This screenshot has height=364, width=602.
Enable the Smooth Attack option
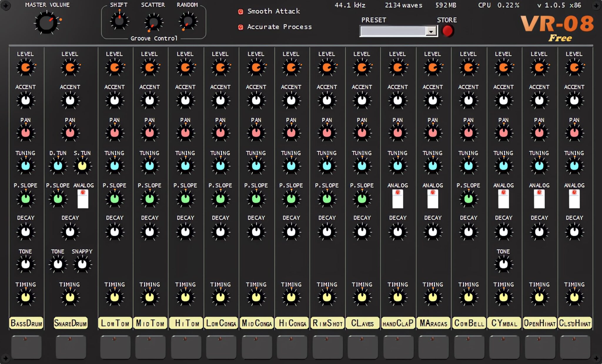pyautogui.click(x=240, y=11)
